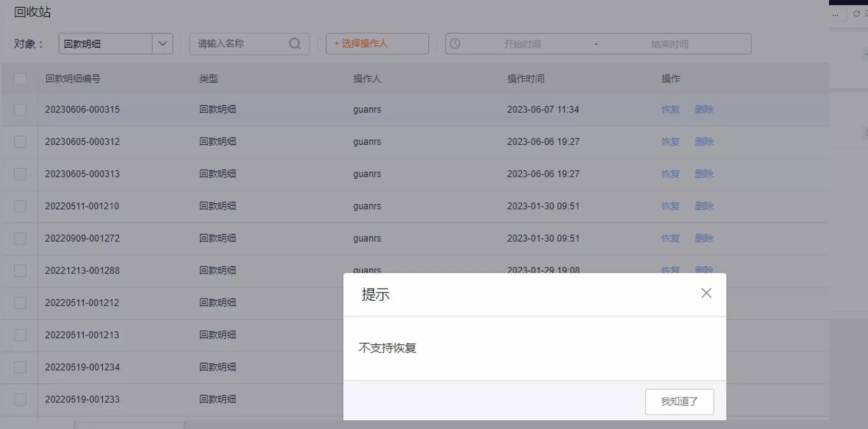
Task: Check the box for row 20230606-000315
Action: click(x=20, y=109)
